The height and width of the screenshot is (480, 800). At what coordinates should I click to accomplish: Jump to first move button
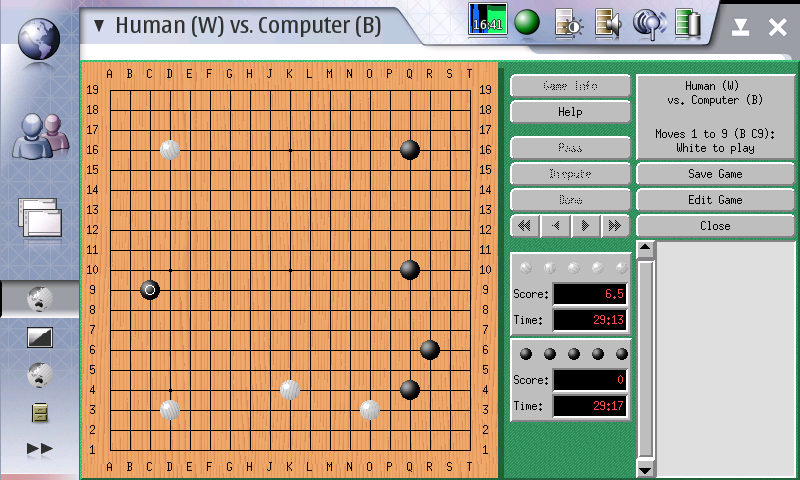point(525,226)
